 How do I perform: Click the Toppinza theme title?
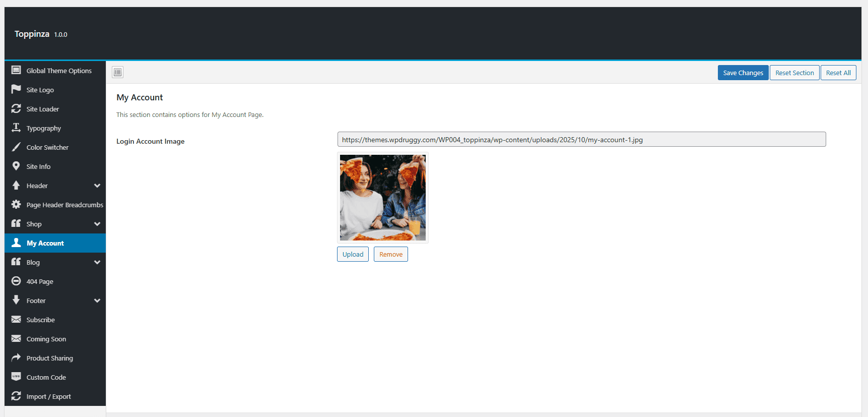click(32, 34)
